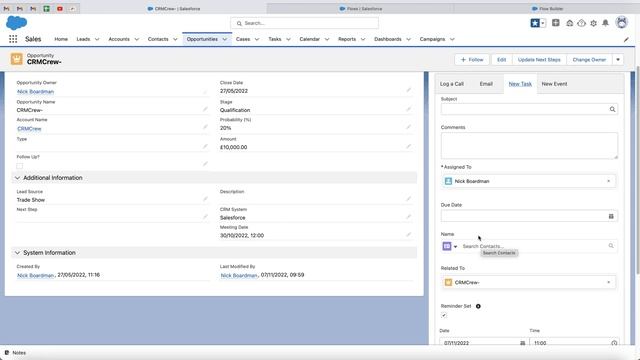
Task: Open the Setup gear icon
Action: (593, 23)
